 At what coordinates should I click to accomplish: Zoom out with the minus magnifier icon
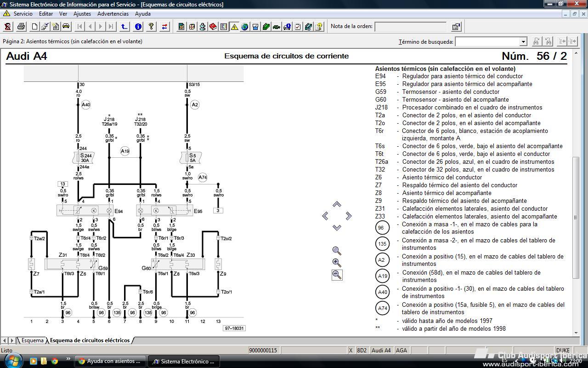click(337, 275)
